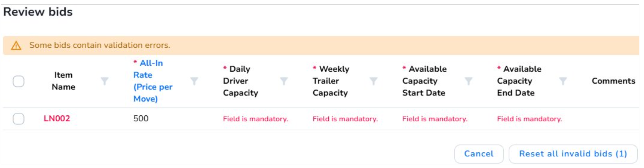
Task: Click Weekly Trailer Capacity mandatory field cell
Action: coord(345,119)
